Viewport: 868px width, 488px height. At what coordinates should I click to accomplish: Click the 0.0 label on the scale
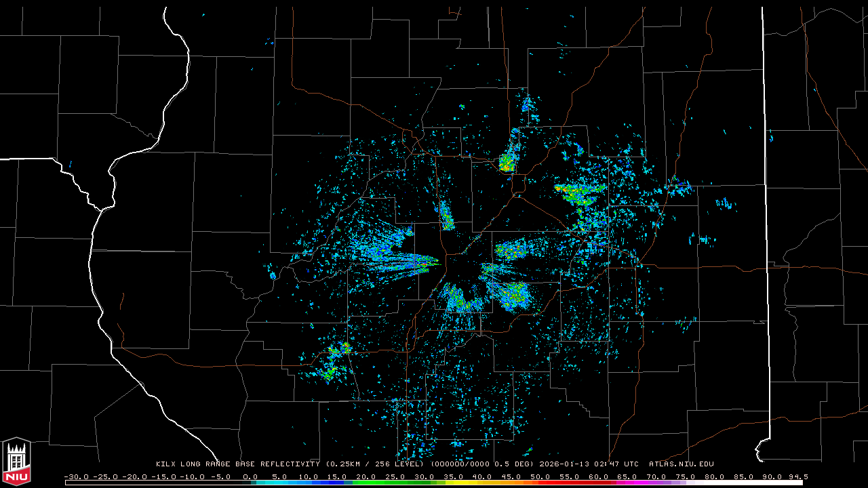point(250,476)
